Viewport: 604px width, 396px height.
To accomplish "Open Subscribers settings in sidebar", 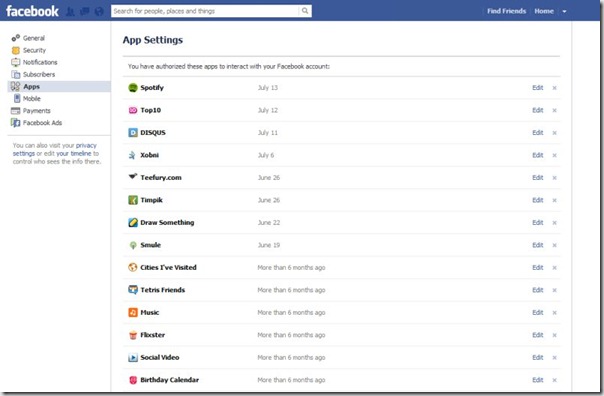I will pyautogui.click(x=39, y=74).
